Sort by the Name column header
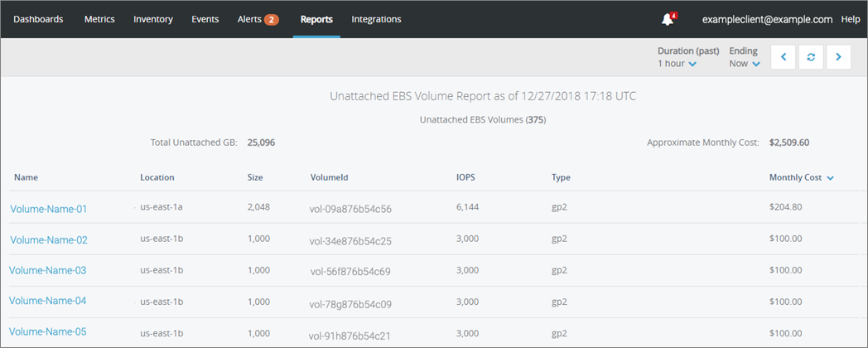Image resolution: width=868 pixels, height=348 pixels. pos(26,178)
